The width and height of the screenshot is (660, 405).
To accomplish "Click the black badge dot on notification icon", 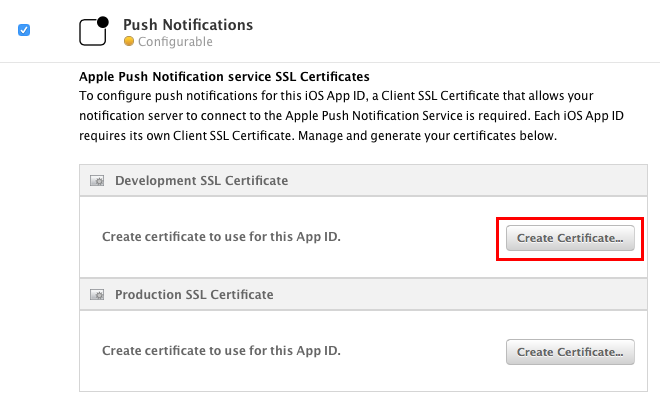I will [103, 22].
